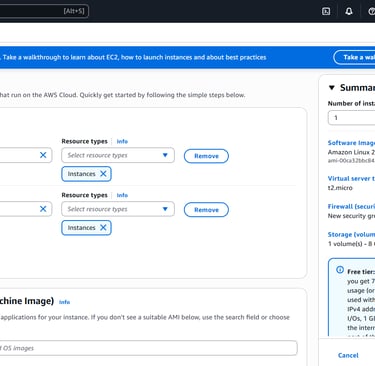Remove the second Instances resource type chip
Screen dimensions: 375x366
pos(103,228)
